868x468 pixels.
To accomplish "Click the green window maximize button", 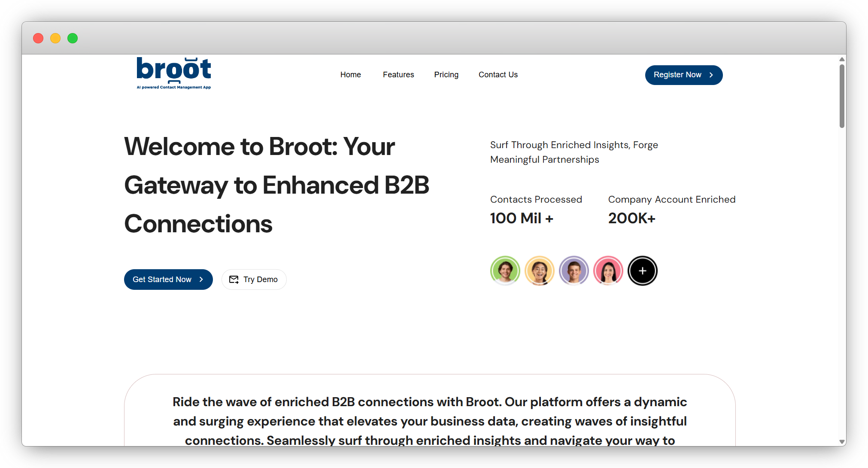I will pos(73,38).
